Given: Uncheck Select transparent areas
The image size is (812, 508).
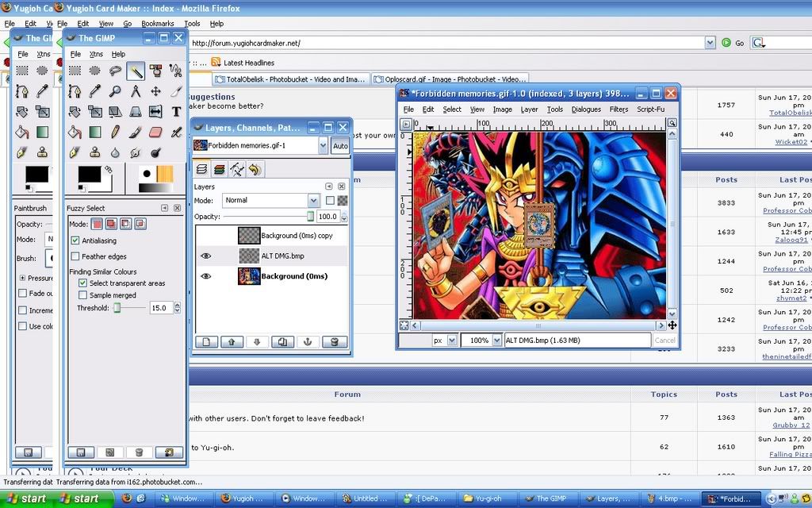Looking at the screenshot, I should tap(82, 283).
